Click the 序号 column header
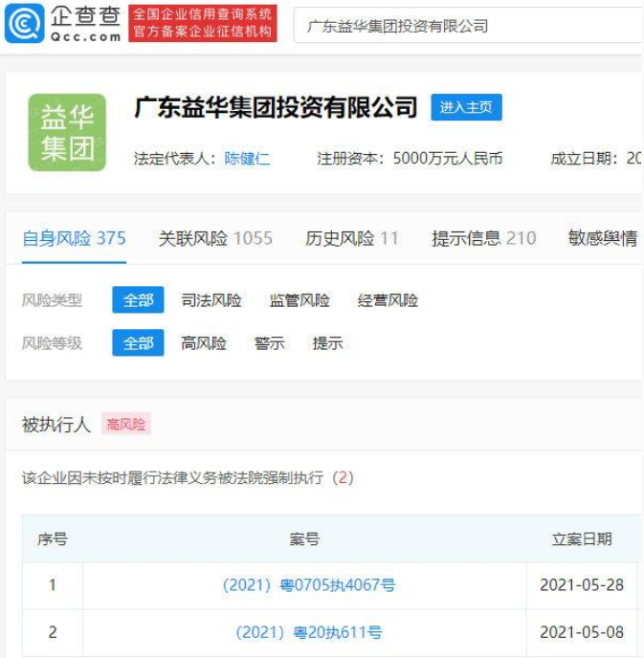The image size is (644, 658). (x=53, y=538)
